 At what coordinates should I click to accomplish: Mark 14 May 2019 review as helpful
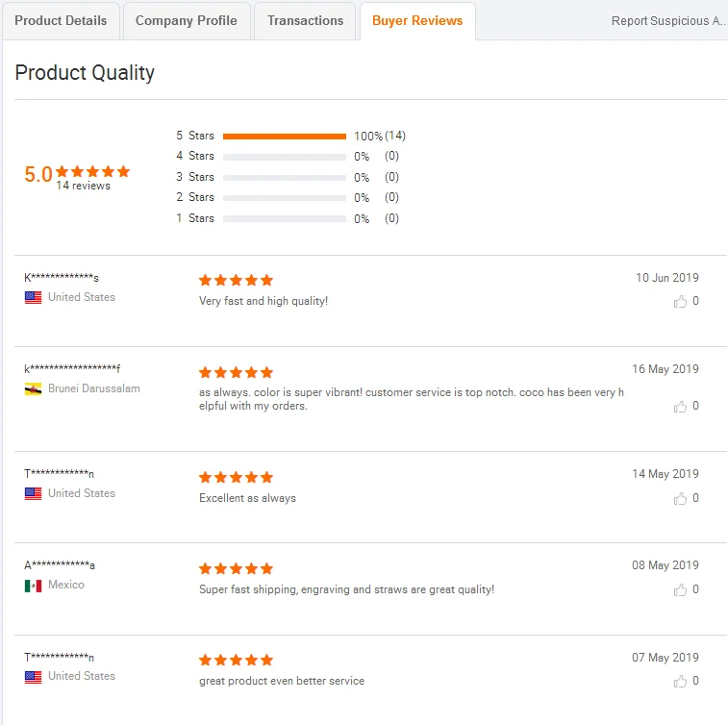(681, 498)
